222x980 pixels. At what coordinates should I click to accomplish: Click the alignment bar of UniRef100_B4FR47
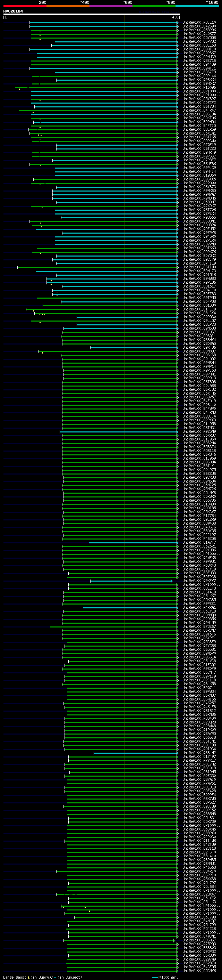click(99, 110)
